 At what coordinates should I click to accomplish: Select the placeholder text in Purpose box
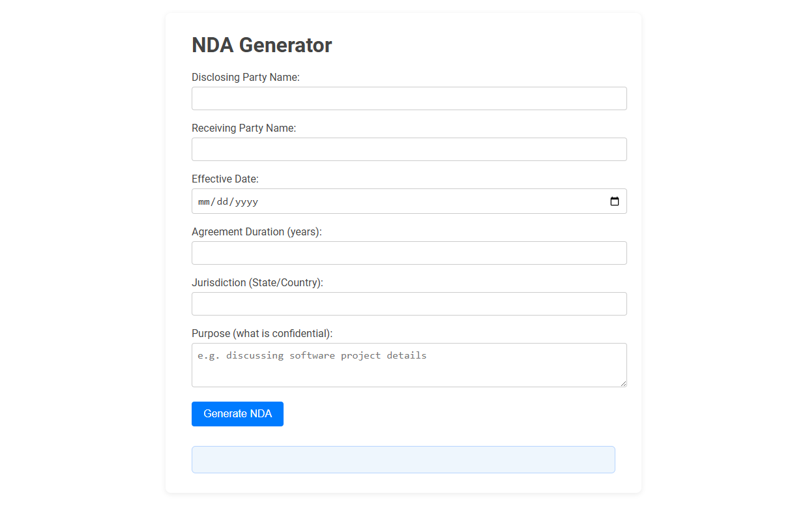tap(311, 355)
